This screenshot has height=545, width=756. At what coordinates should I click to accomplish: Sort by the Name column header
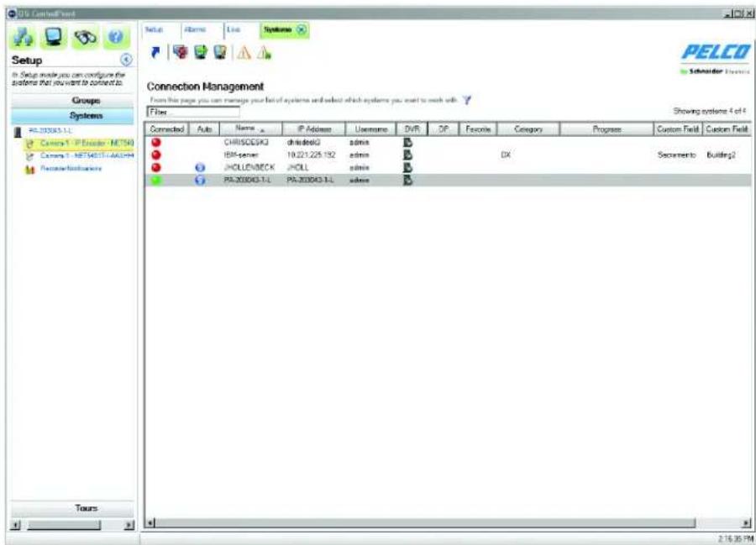coord(250,129)
